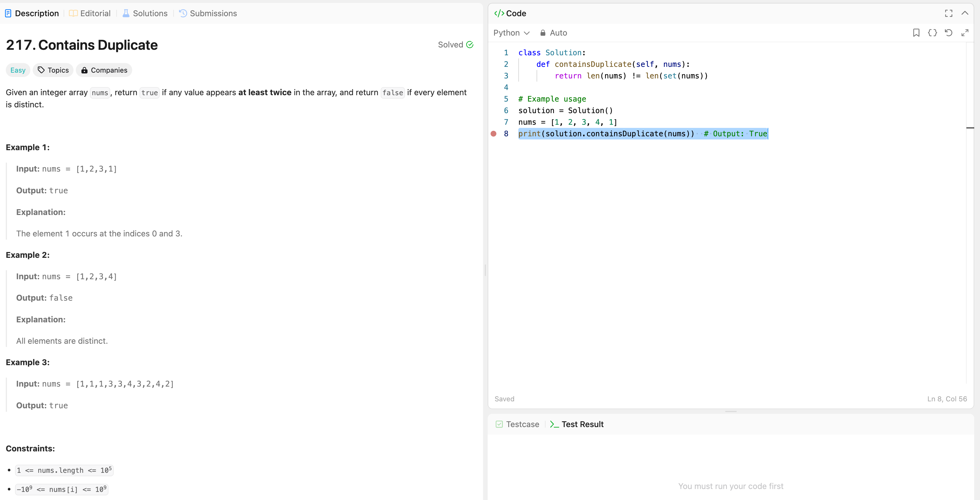Enter fullscreen mode for Code panel
Image resolution: width=980 pixels, height=500 pixels.
coord(948,13)
